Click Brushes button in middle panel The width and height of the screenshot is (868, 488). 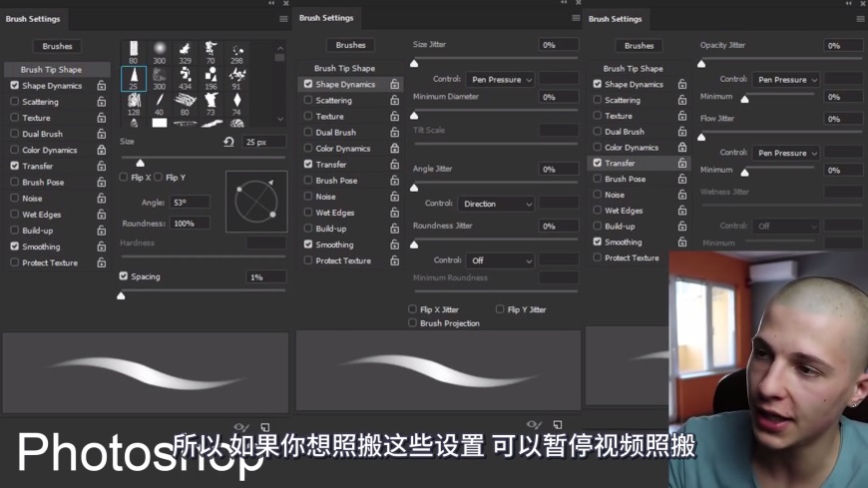coord(350,45)
